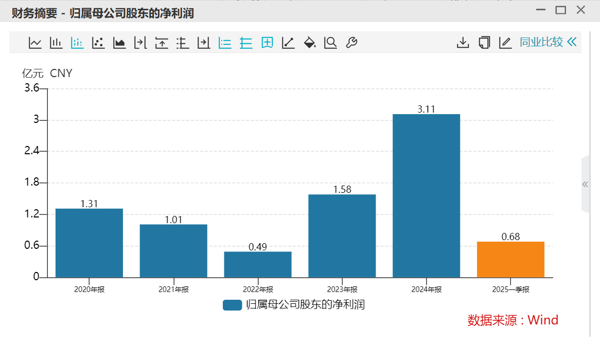Click the data value 3.11
600x364 pixels.
426,109
